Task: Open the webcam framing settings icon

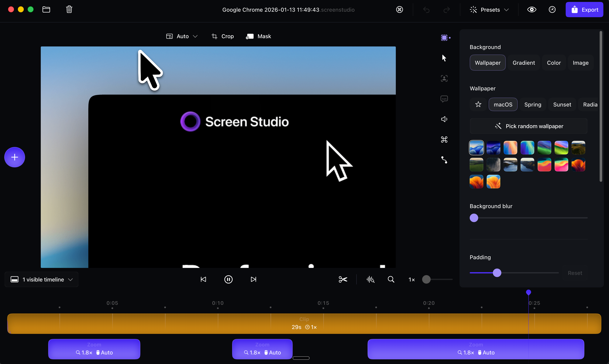Action: point(444,78)
